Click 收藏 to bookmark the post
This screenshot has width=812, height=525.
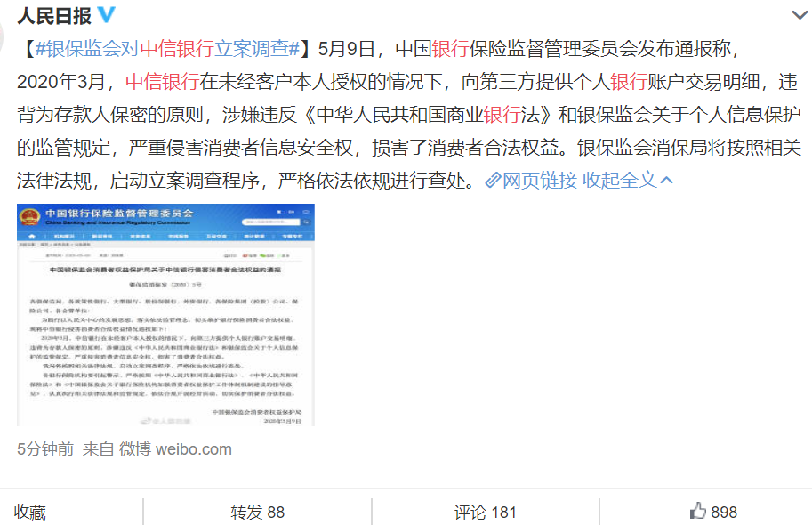(30, 512)
